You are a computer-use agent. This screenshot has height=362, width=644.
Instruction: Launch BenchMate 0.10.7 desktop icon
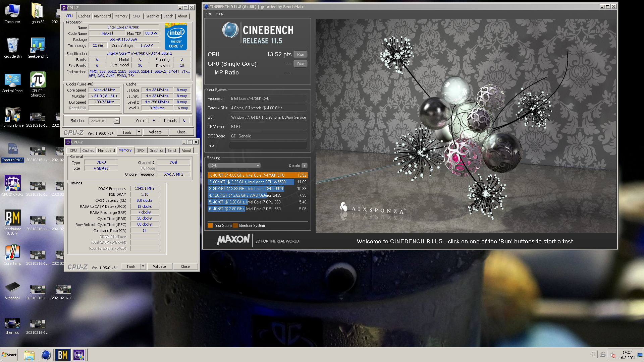coord(12,223)
